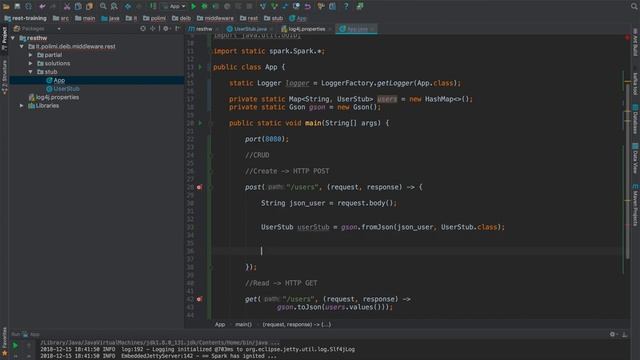Open the Structure tool window tab
640x360 pixels.
(4, 77)
